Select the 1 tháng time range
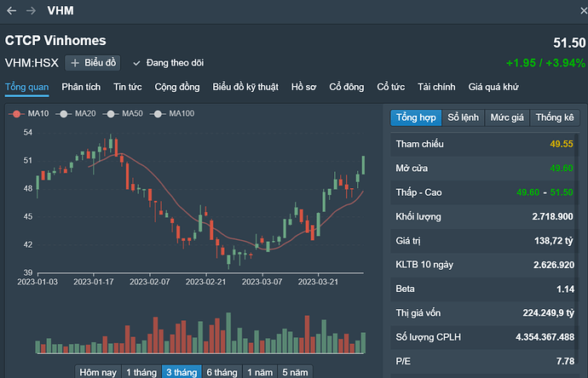Image resolution: width=588 pixels, height=378 pixels. [x=141, y=372]
